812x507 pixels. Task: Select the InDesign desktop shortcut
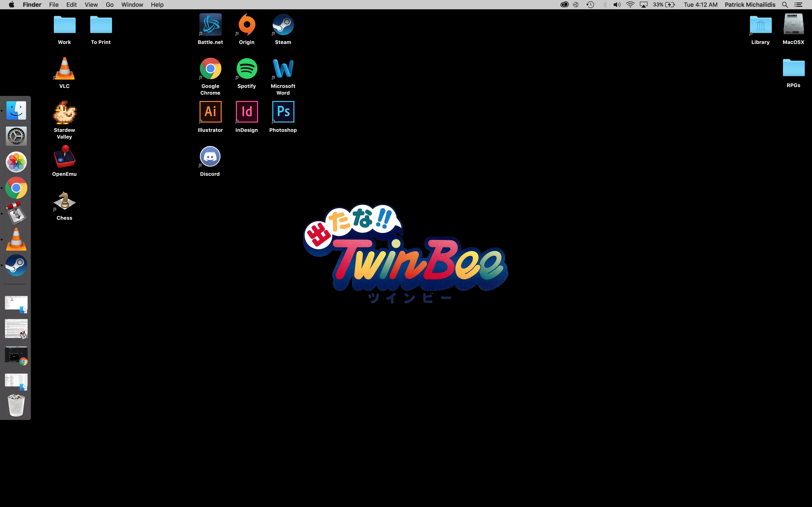(x=247, y=112)
